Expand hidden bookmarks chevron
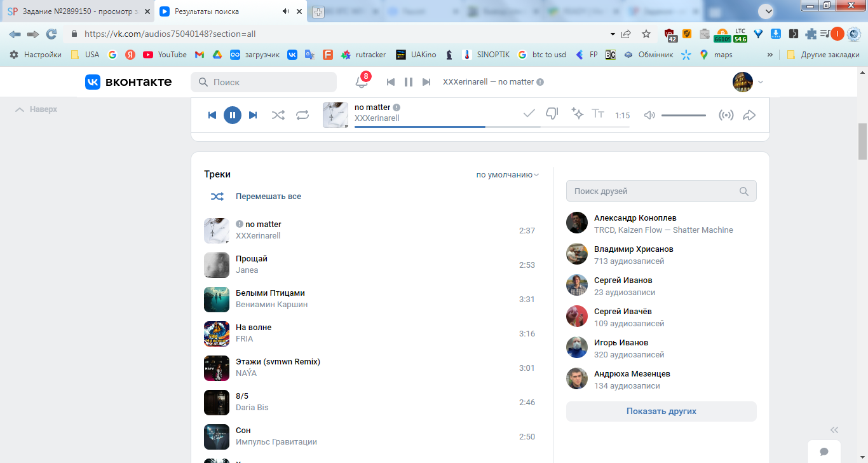 pos(770,55)
